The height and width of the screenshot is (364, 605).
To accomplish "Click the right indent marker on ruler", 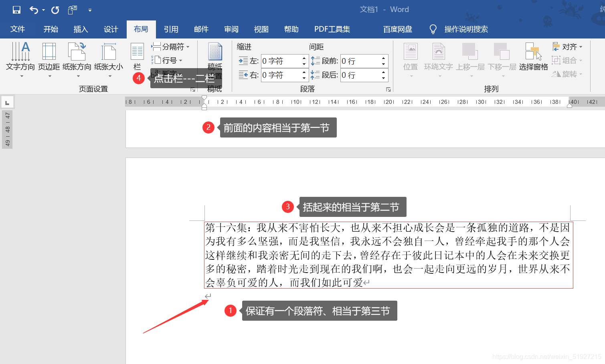I will tap(569, 106).
